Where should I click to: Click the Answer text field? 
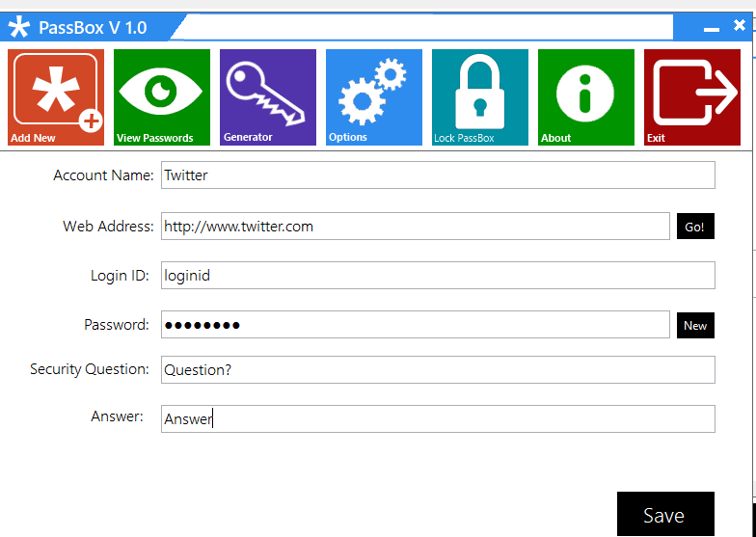pos(438,418)
